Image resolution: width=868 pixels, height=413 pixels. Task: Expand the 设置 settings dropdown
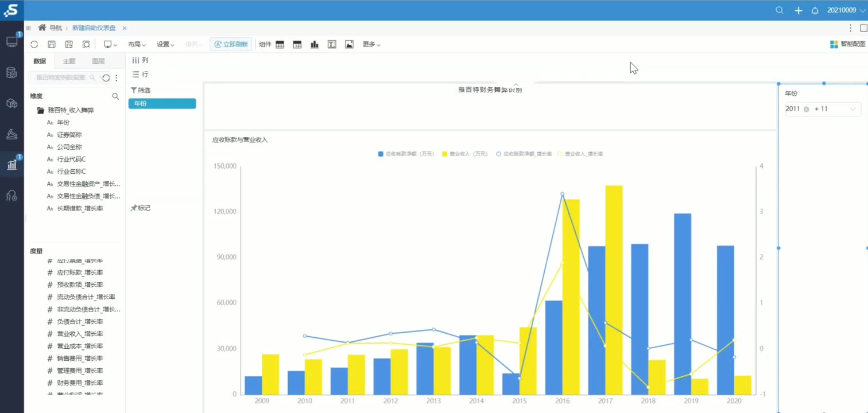(165, 44)
